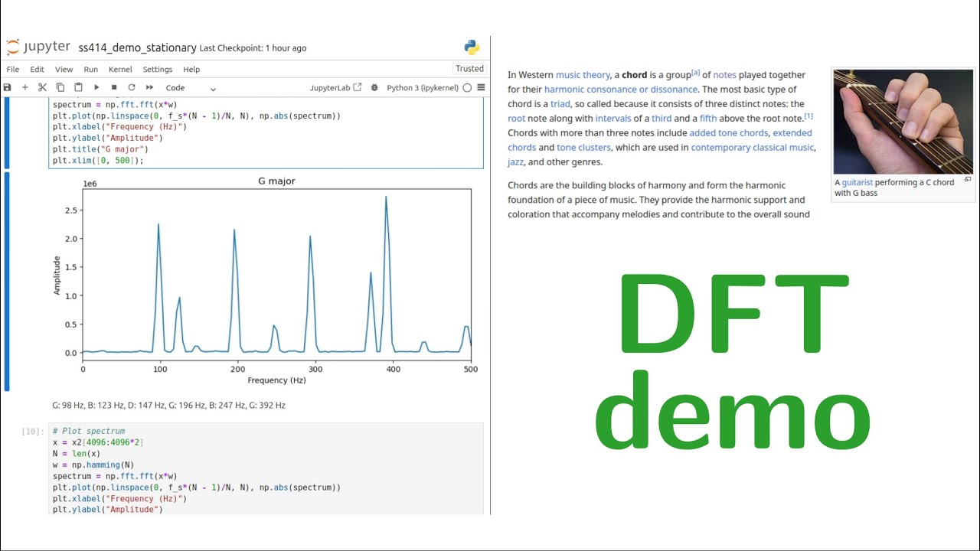
Task: Enable the debugger via the bug icon
Action: point(374,88)
